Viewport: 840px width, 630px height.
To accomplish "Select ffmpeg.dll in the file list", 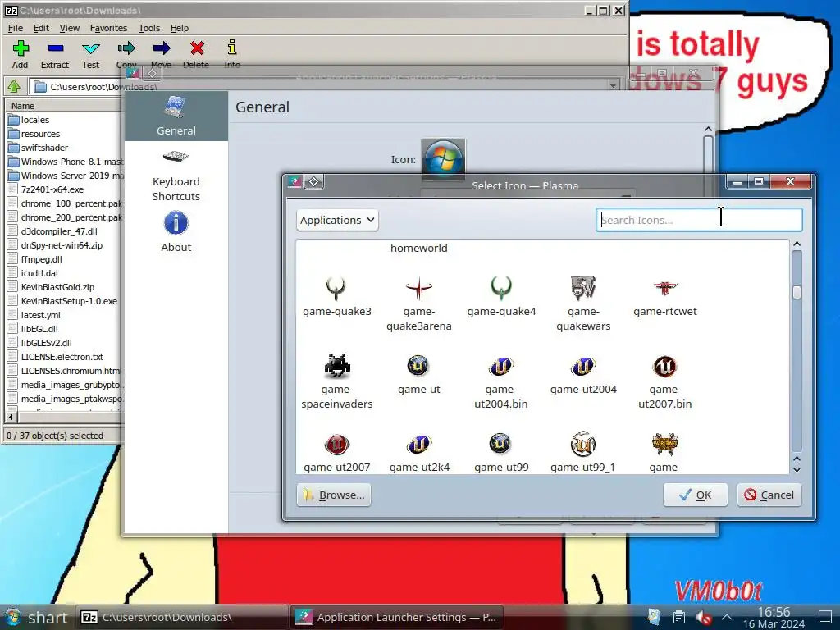I will pyautogui.click(x=41, y=259).
